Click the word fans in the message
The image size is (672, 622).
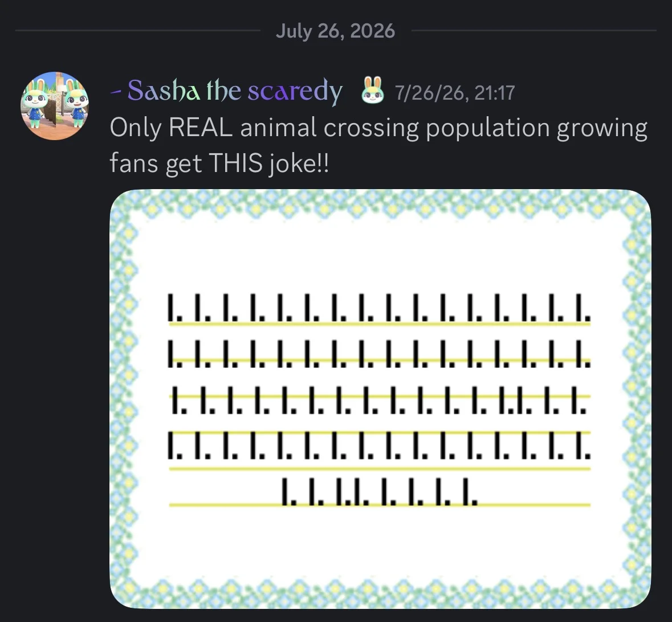[x=134, y=163]
